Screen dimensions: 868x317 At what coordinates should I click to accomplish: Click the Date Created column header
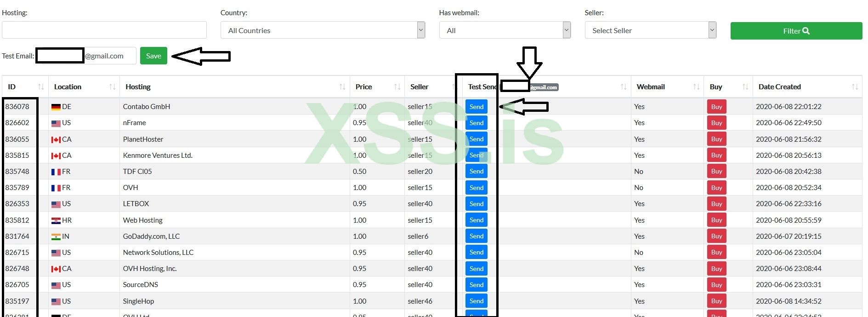tap(807, 87)
